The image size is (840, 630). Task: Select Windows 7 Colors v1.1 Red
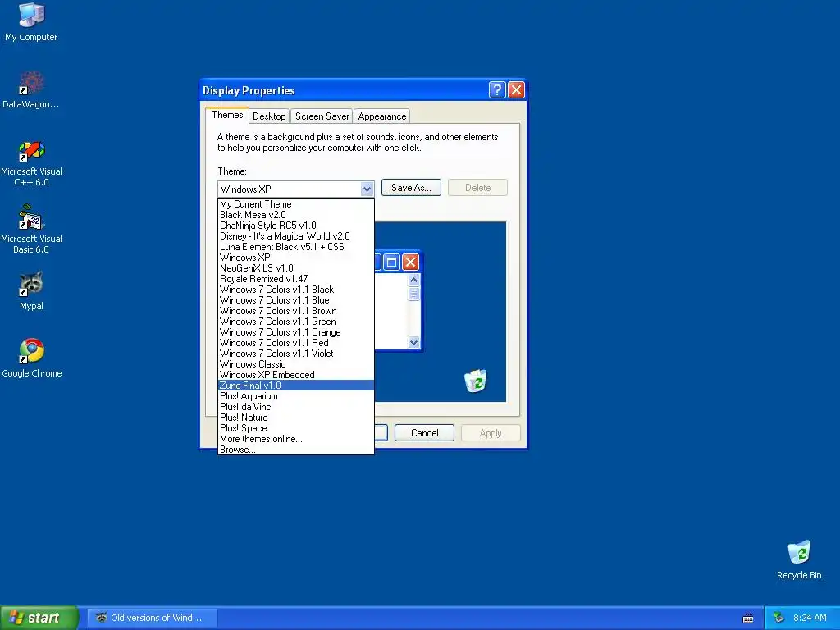(295, 343)
